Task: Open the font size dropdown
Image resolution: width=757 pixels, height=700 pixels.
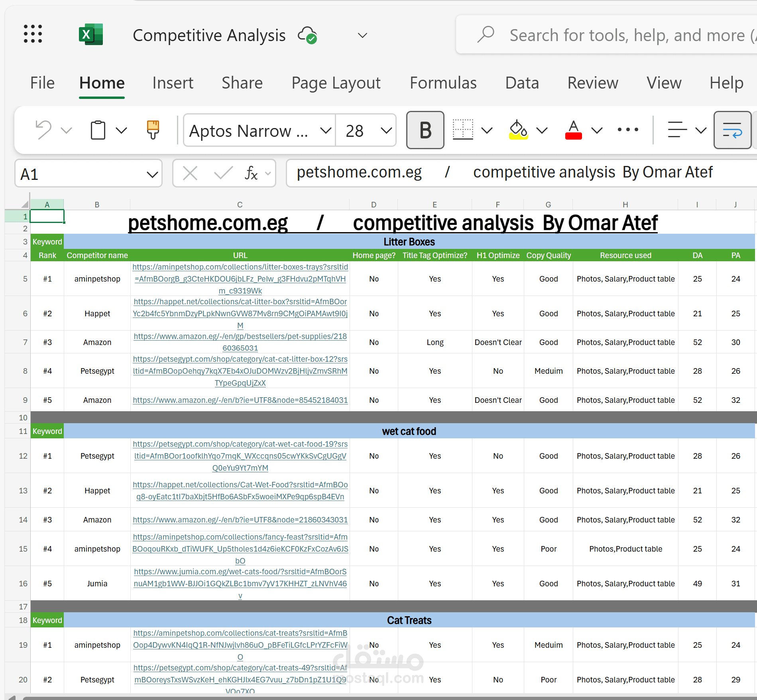Action: click(x=386, y=130)
